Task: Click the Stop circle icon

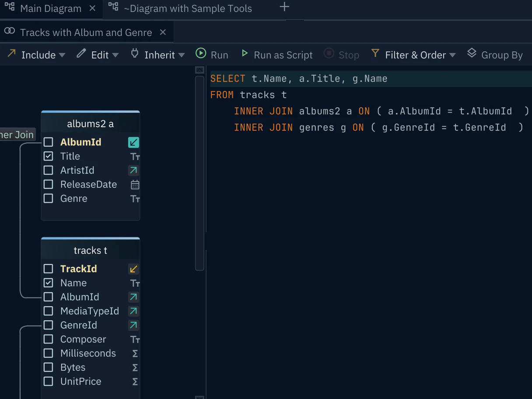Action: pyautogui.click(x=329, y=53)
